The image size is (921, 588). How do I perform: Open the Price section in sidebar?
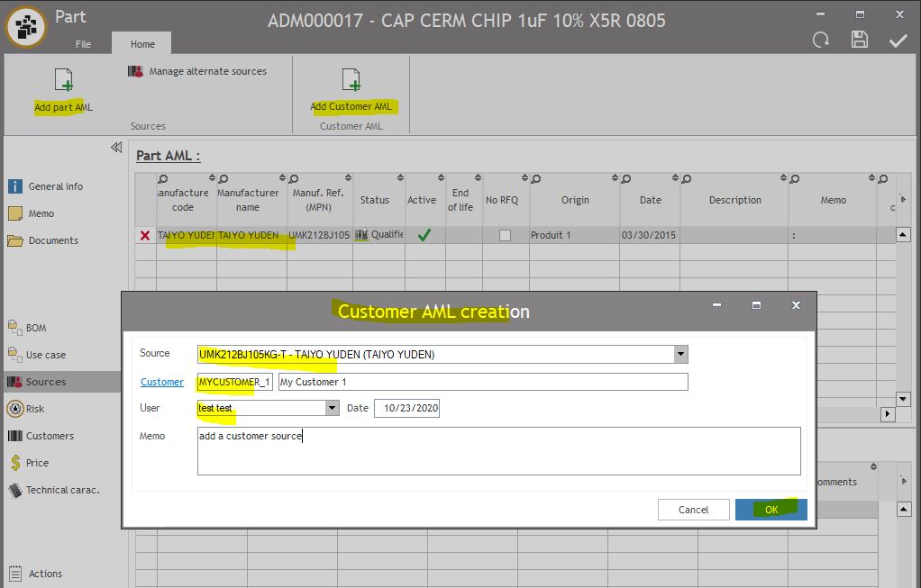37,463
